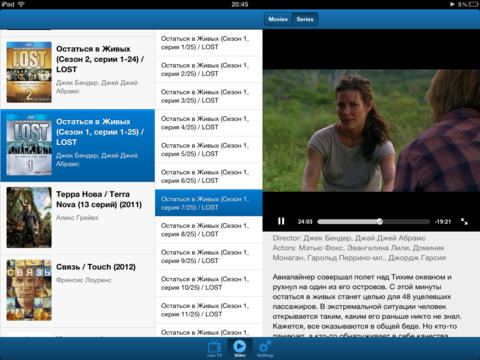Switch to the Series tab
Screen dimensions: 480x360
[x=305, y=19]
